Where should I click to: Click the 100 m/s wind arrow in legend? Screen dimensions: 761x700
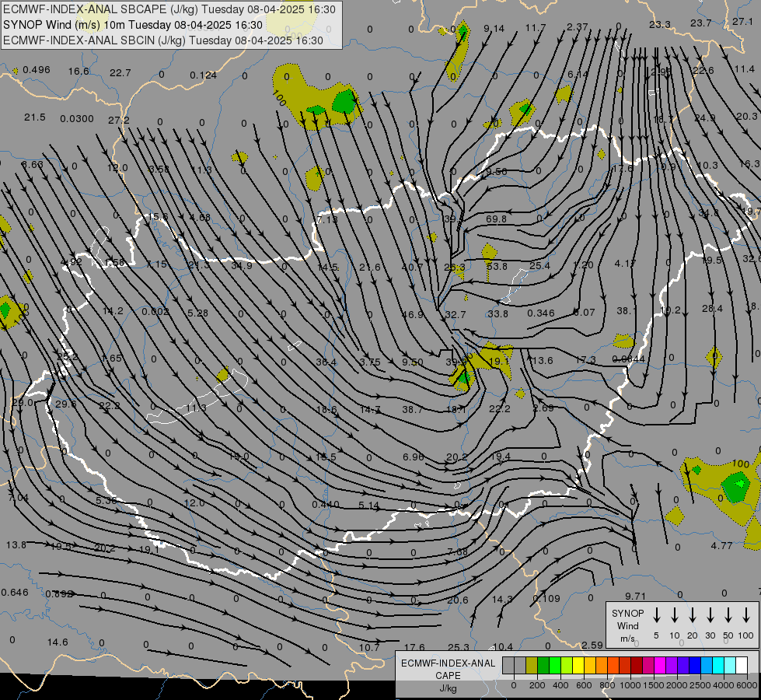746,614
